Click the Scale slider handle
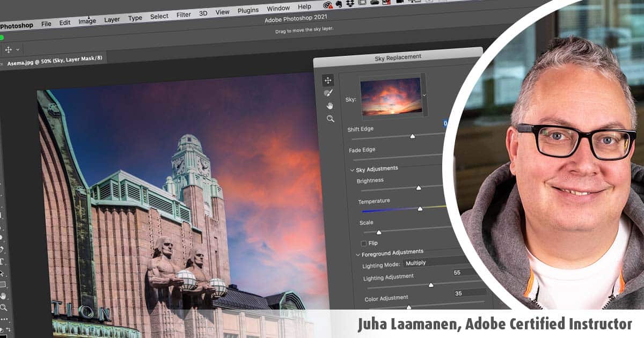The width and height of the screenshot is (644, 338). click(x=378, y=232)
